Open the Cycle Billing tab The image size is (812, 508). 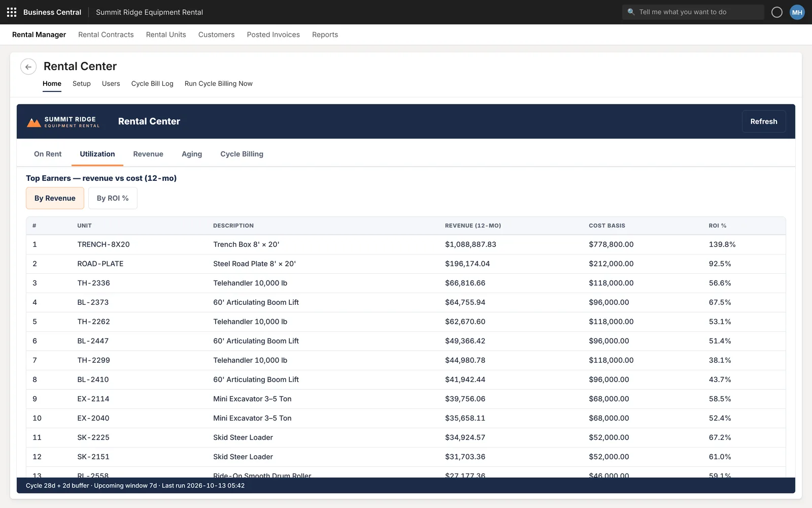coord(242,154)
